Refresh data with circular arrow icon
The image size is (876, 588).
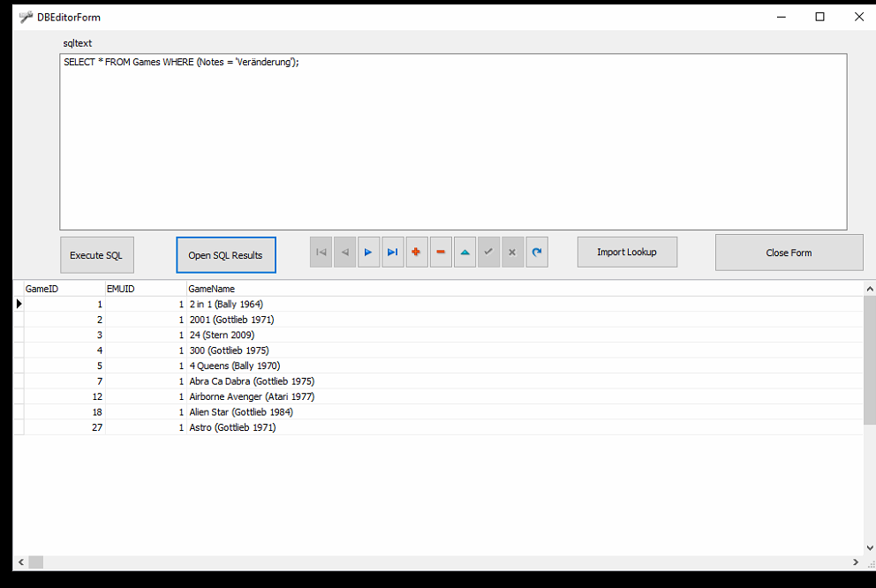click(x=537, y=253)
